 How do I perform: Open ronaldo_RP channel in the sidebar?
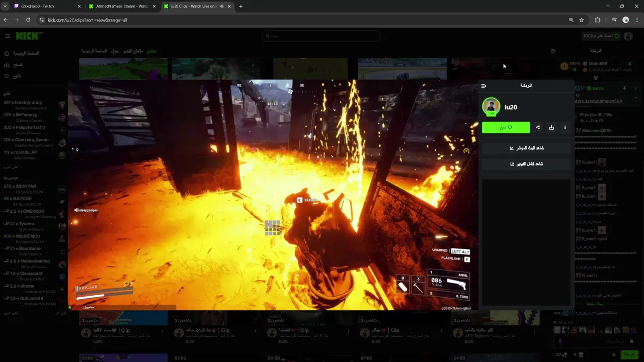pos(34,155)
